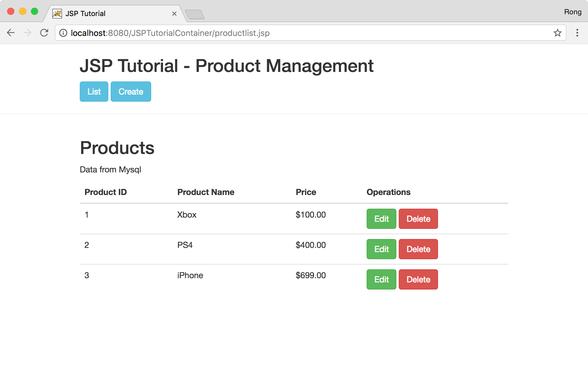Click the $699.00 price cell
The width and height of the screenshot is (588, 368).
click(x=311, y=275)
